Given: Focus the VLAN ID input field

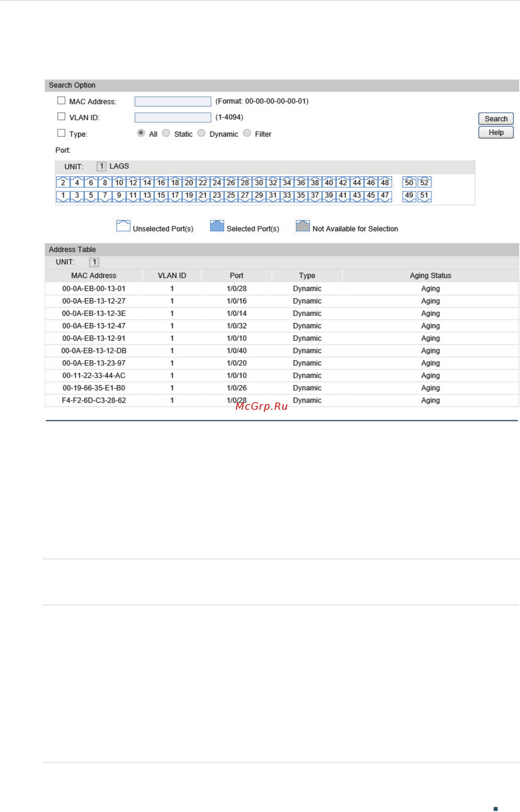Looking at the screenshot, I should point(173,117).
